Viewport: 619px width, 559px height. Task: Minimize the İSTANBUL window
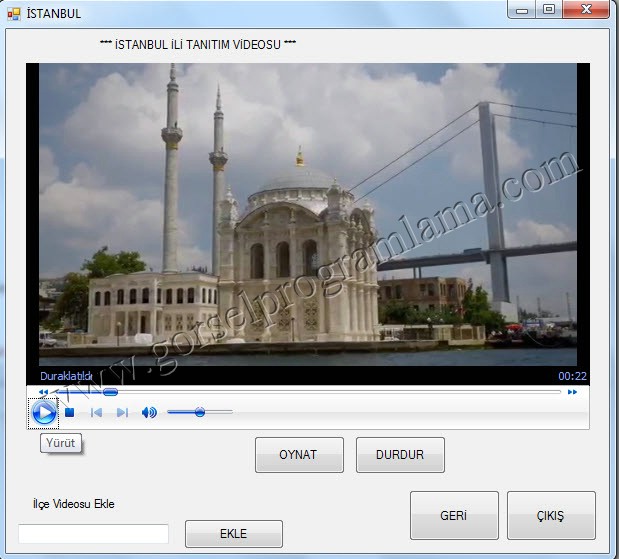coord(522,10)
